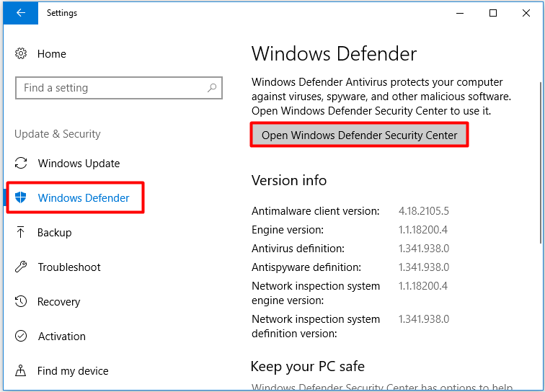Go to Backup settings

(x=55, y=233)
